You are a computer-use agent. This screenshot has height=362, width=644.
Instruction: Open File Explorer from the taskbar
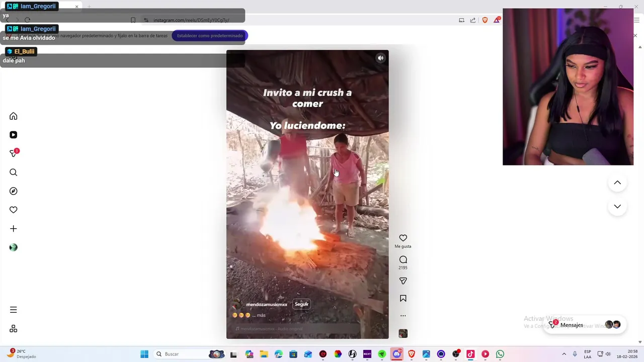coord(264,354)
